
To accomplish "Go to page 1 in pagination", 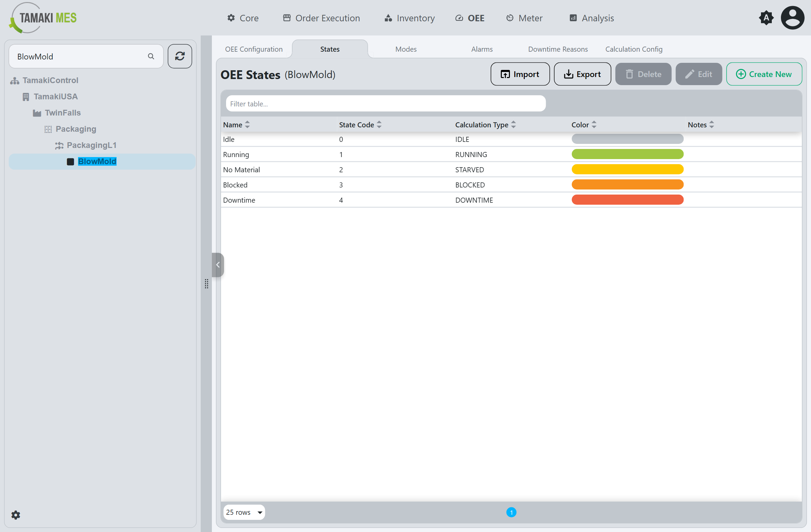I will tap(511, 512).
